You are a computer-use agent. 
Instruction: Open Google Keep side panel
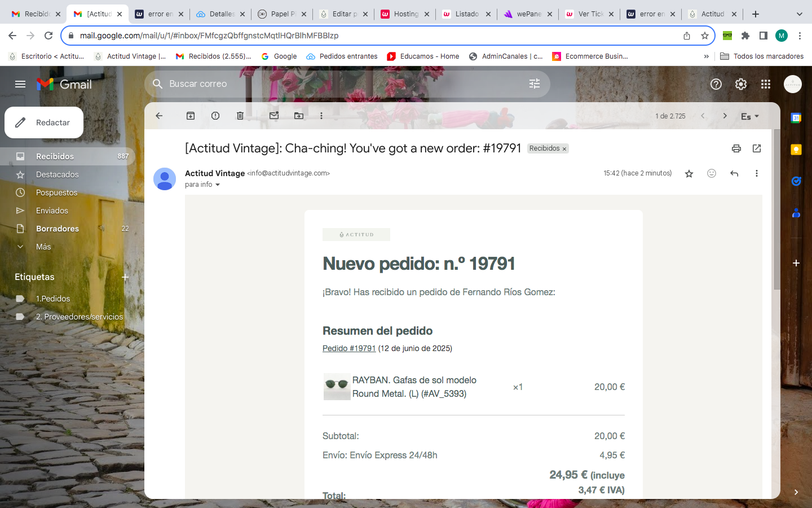point(796,150)
